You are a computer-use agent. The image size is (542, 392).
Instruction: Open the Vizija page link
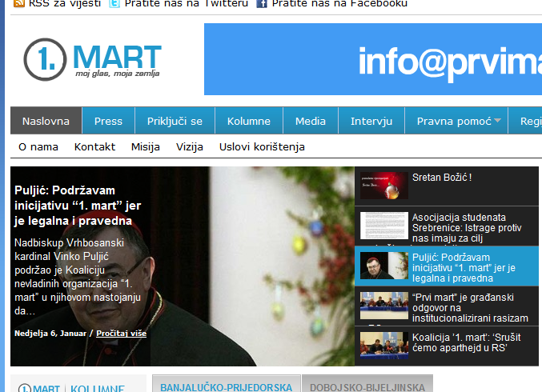click(x=190, y=146)
